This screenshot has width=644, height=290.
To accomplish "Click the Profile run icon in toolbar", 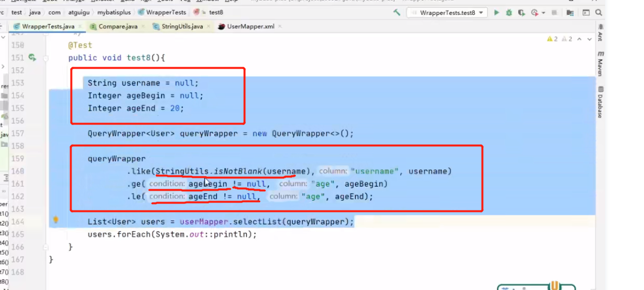I will point(534,13).
